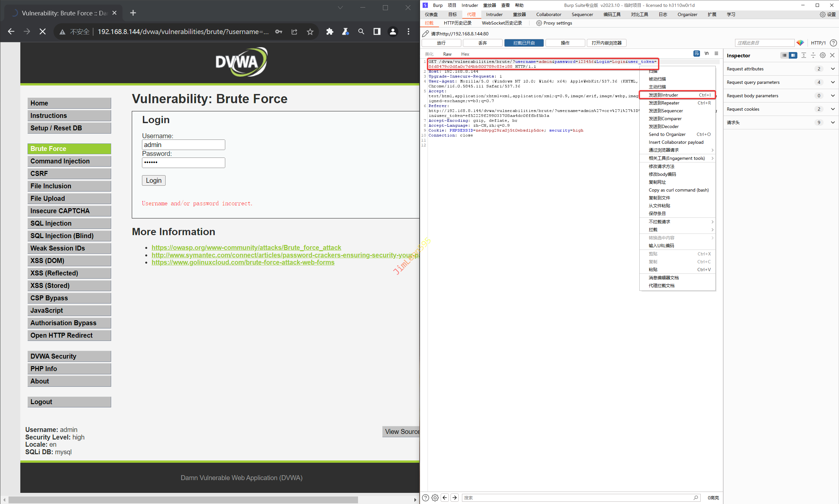Viewport: 839px width, 504px height.
Task: Type in the 注释此条目 comment field
Action: (764, 43)
